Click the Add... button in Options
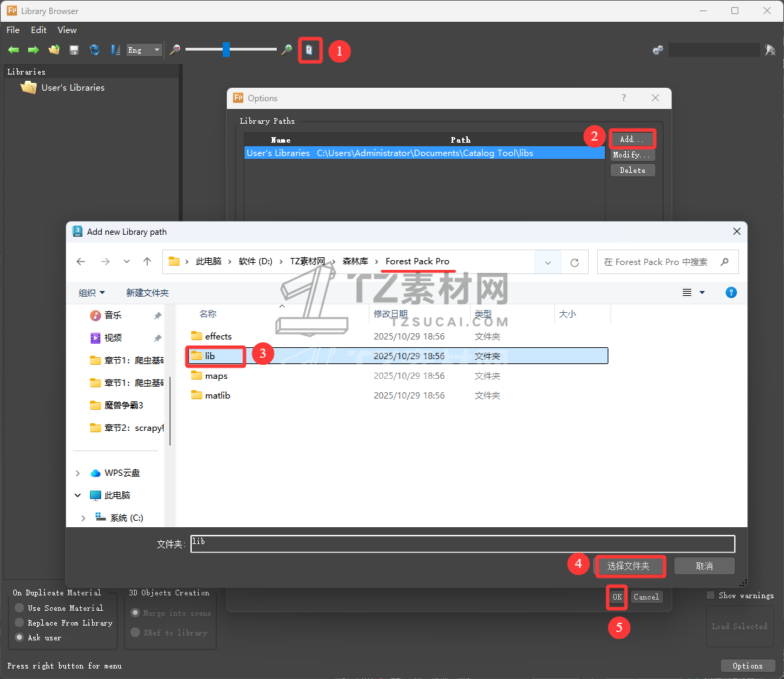 [x=632, y=139]
